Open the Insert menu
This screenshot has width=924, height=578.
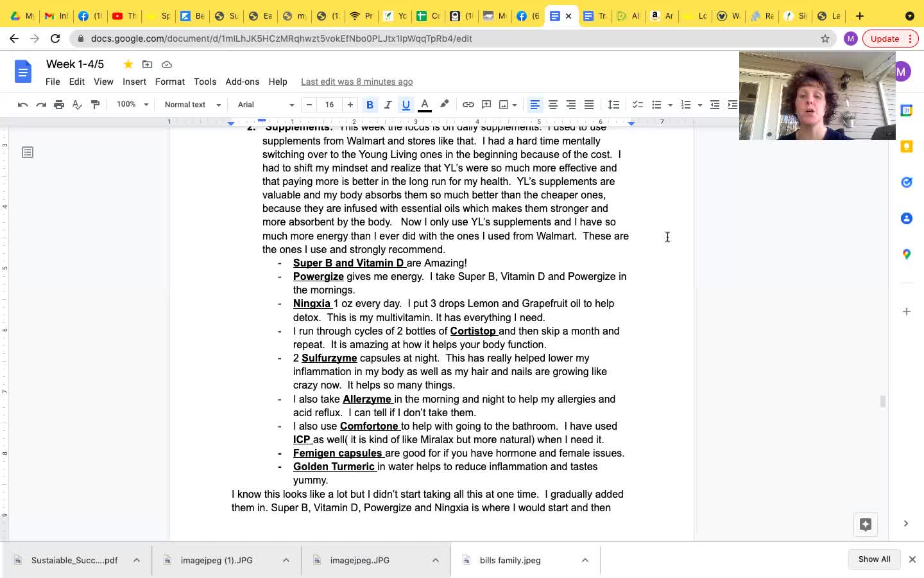click(x=134, y=82)
